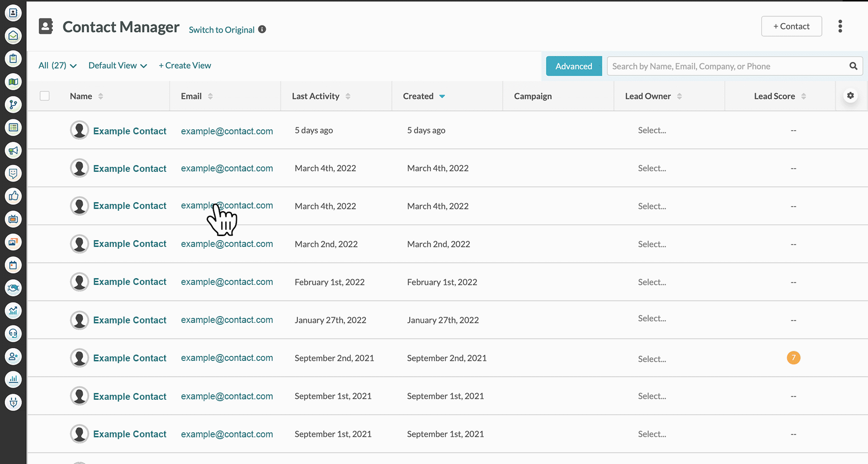
Task: Click email in the January 27th, 2022 row
Action: (x=227, y=320)
